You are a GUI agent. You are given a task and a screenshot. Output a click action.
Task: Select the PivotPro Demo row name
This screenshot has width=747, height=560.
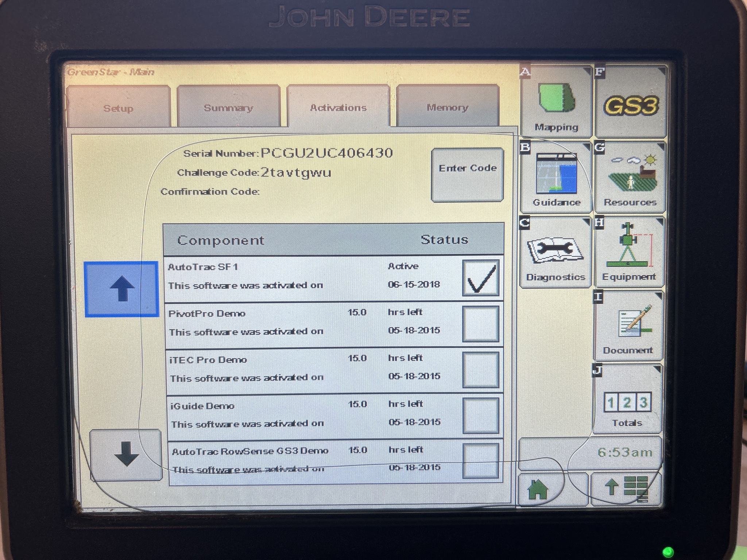point(207,314)
